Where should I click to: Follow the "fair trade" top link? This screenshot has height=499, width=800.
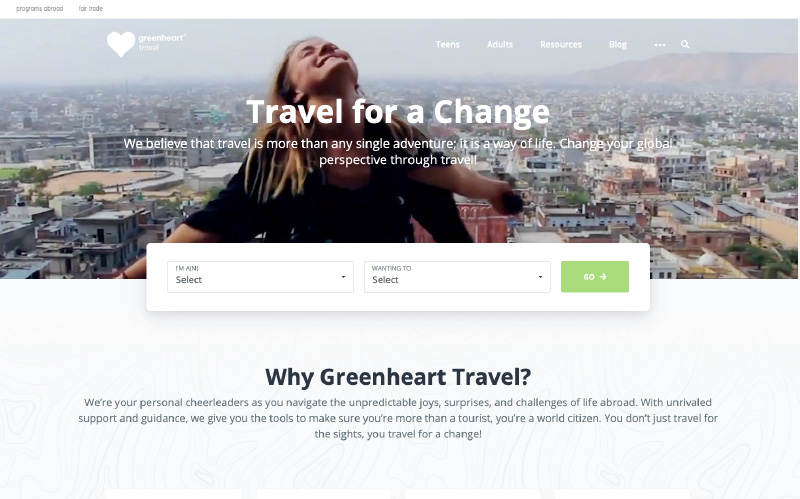tap(91, 9)
